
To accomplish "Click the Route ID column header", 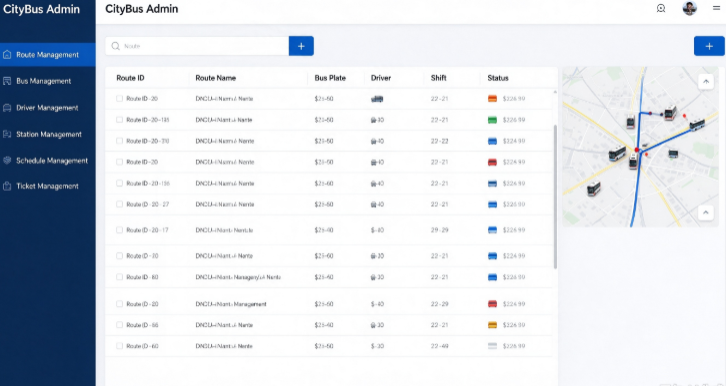I will [x=130, y=78].
